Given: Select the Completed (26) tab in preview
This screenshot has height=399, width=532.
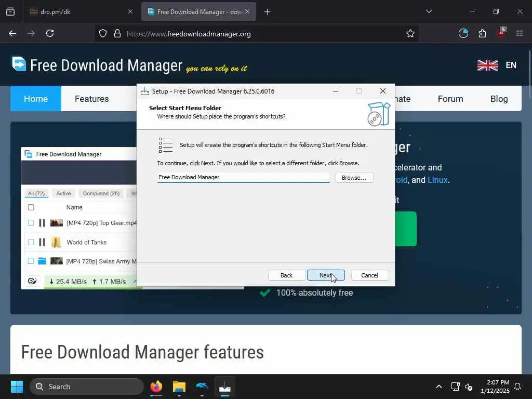Looking at the screenshot, I should (101, 193).
